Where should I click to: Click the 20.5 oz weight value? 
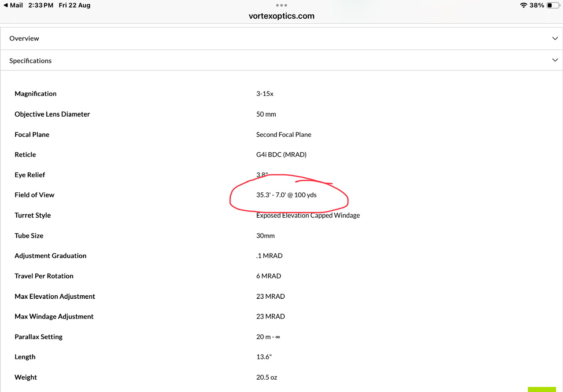267,377
